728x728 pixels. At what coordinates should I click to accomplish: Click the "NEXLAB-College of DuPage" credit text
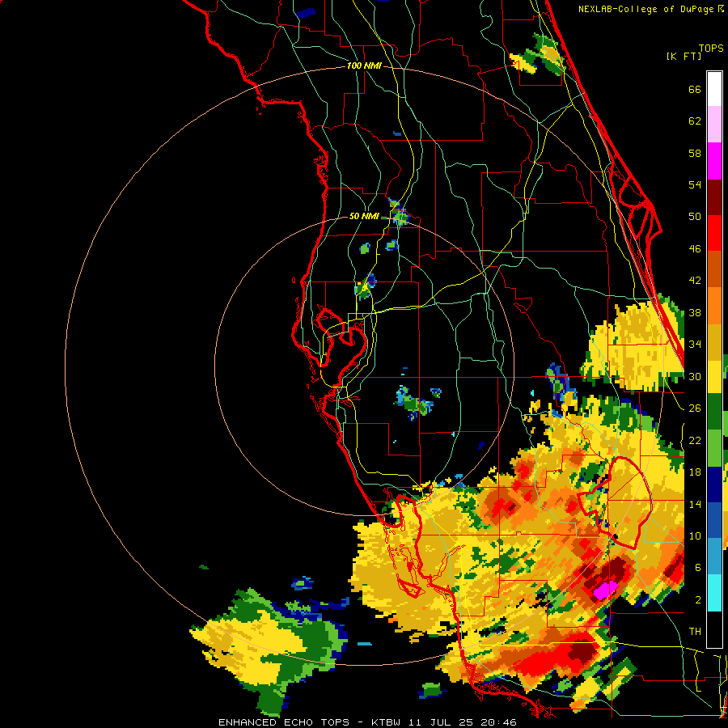coord(645,9)
